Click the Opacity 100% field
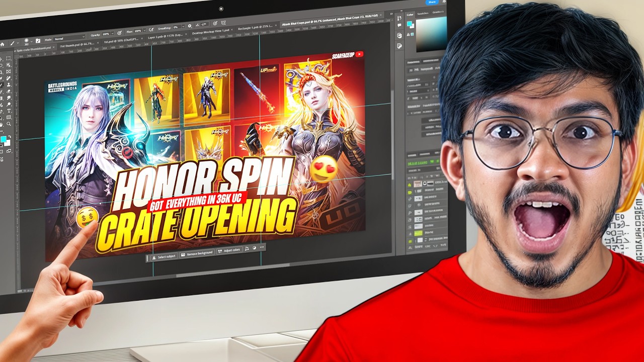The width and height of the screenshot is (644, 362). (106, 34)
